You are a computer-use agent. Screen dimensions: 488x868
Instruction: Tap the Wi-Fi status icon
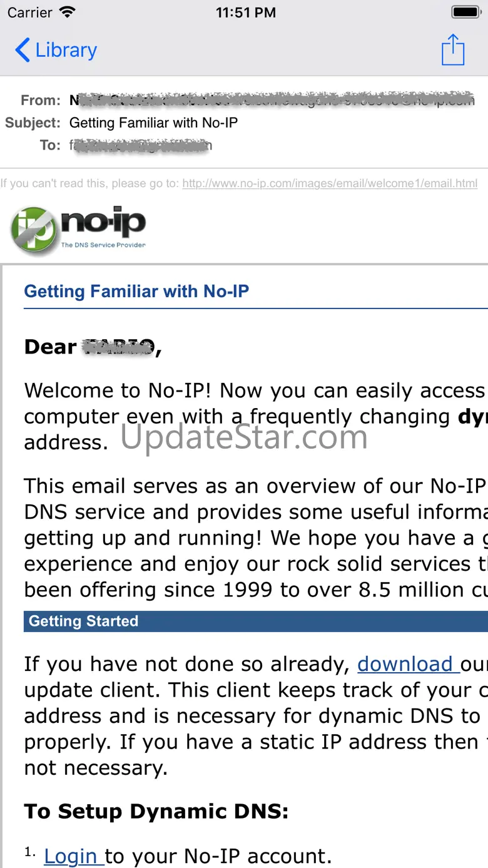(68, 12)
